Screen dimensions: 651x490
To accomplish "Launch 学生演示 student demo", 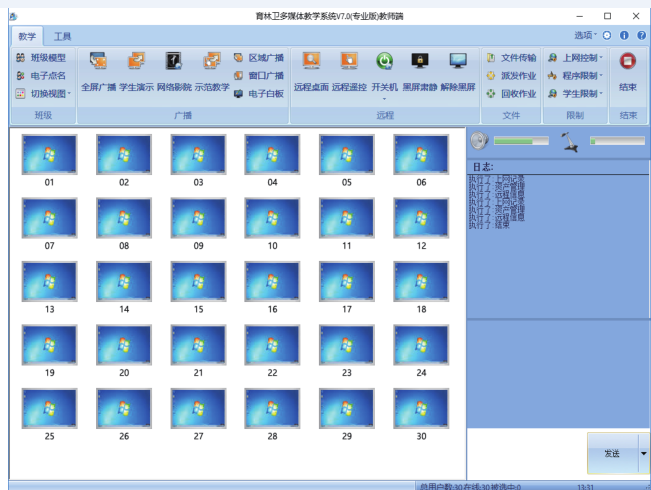I will (137, 71).
